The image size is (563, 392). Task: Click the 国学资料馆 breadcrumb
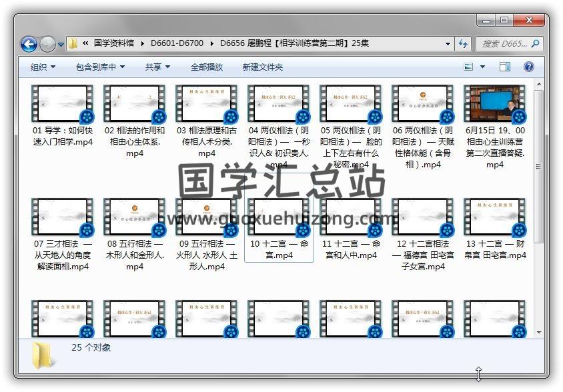(114, 43)
